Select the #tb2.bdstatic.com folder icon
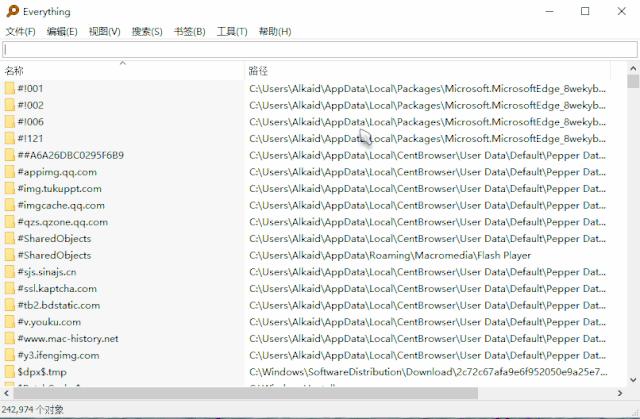This screenshot has height=419, width=640. (10, 305)
